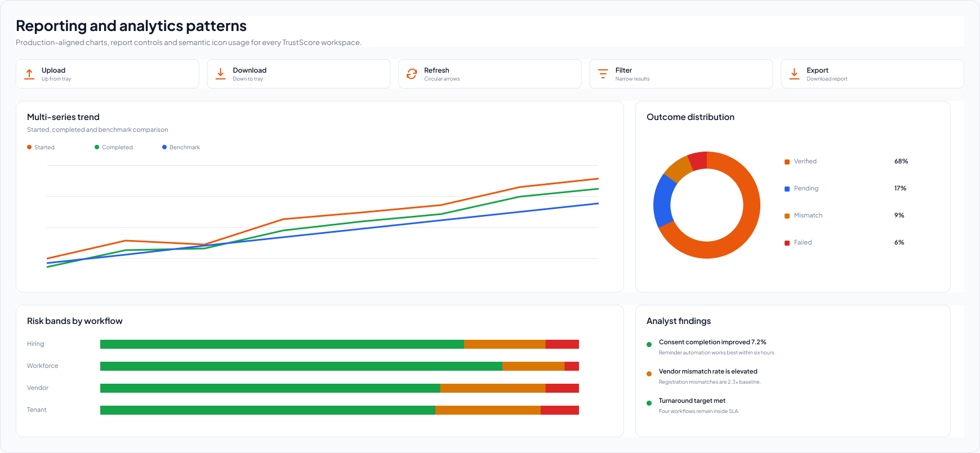
Task: Toggle the Completed series legend
Action: tap(114, 147)
